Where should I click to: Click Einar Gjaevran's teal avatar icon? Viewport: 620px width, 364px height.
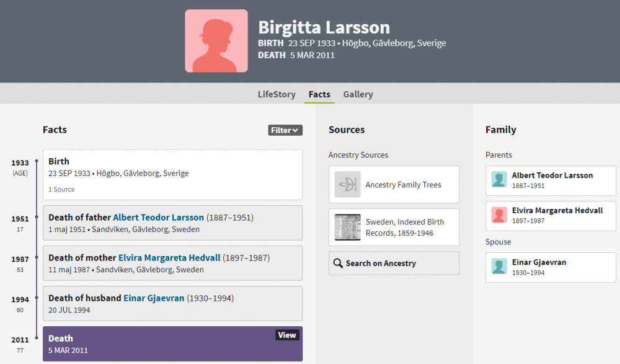499,266
